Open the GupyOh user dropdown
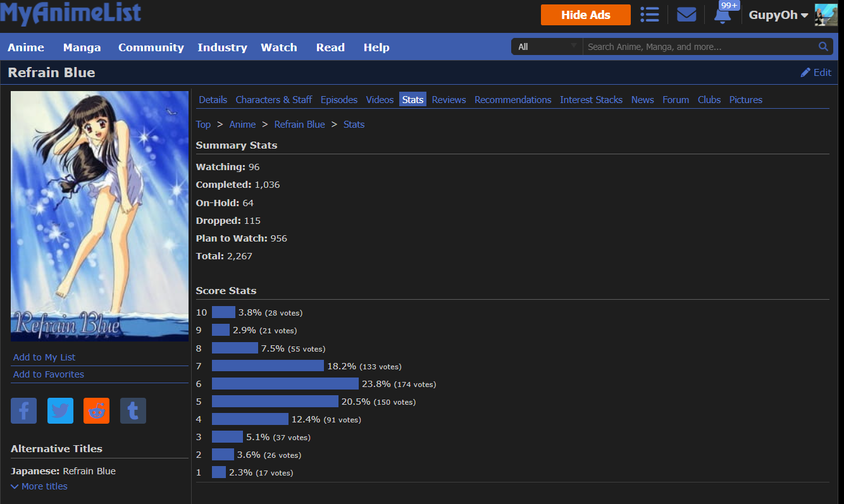This screenshot has width=844, height=504. pos(778,15)
